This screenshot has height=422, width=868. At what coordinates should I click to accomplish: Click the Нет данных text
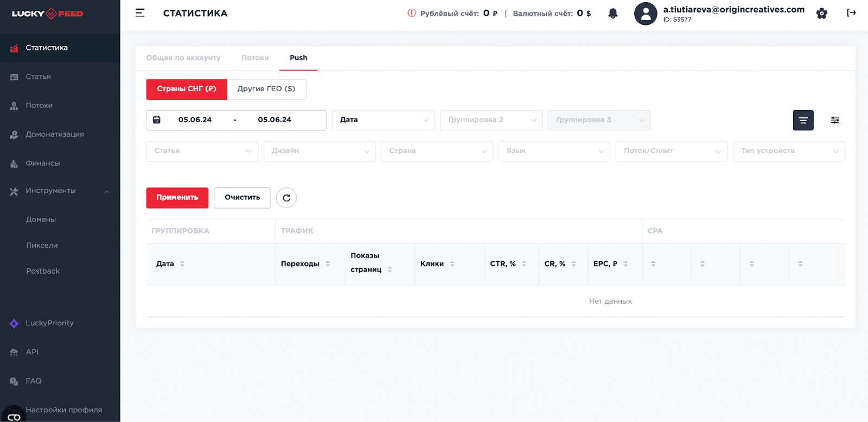[x=610, y=301]
